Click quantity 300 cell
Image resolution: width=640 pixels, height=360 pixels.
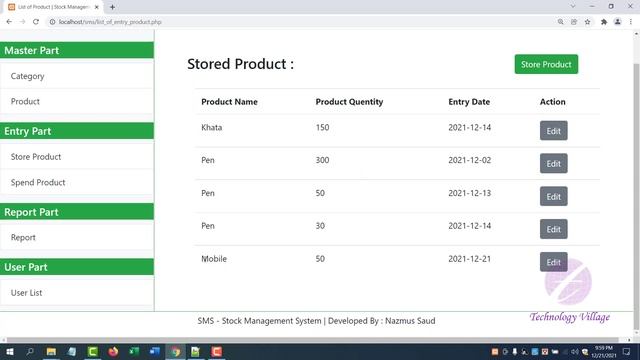coord(322,160)
